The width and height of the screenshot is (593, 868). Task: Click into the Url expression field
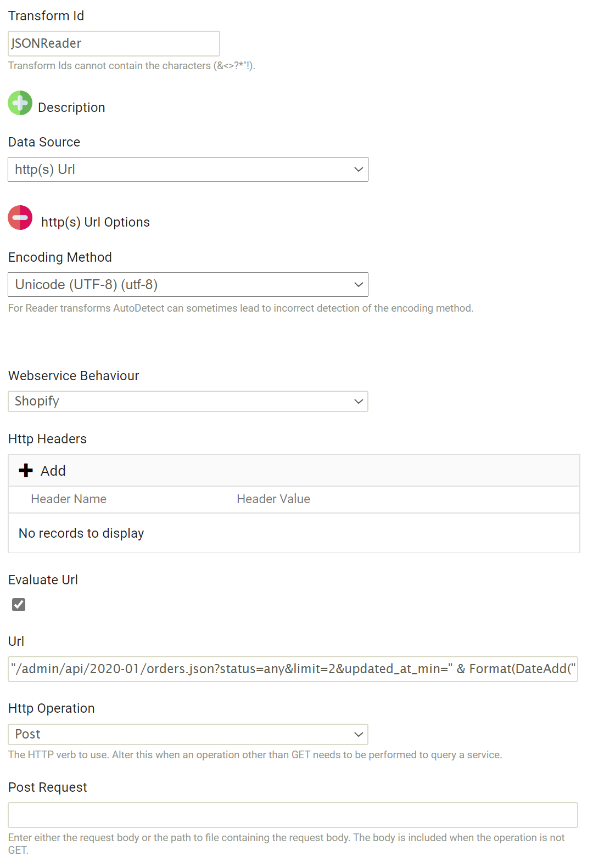(293, 669)
